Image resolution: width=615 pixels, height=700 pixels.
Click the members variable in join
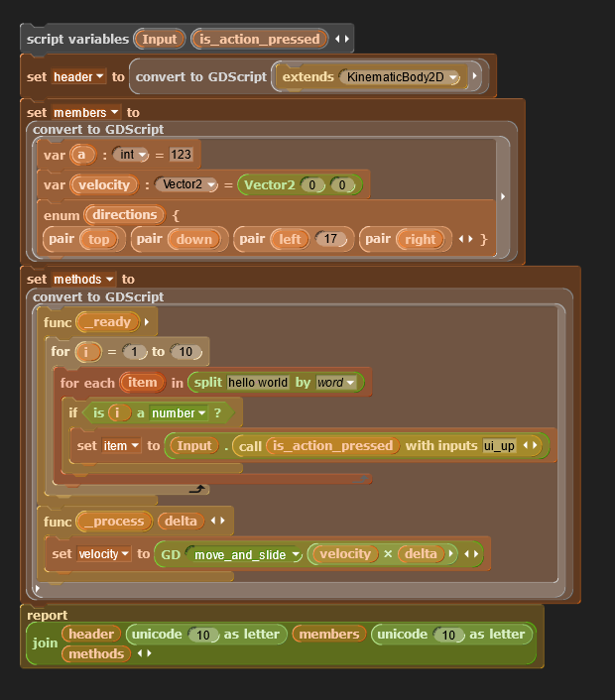click(329, 634)
